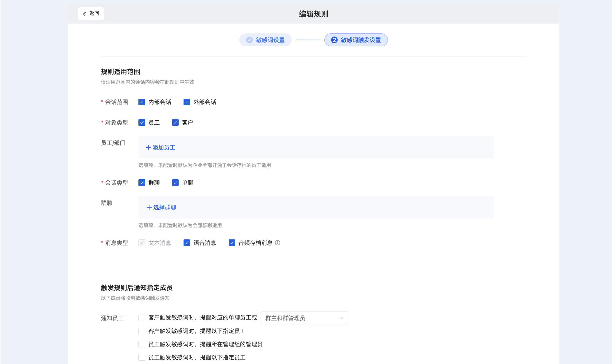
Task: Click the 选填项，未配置时默认为全部群聊适用 hint text
Action: (180, 225)
